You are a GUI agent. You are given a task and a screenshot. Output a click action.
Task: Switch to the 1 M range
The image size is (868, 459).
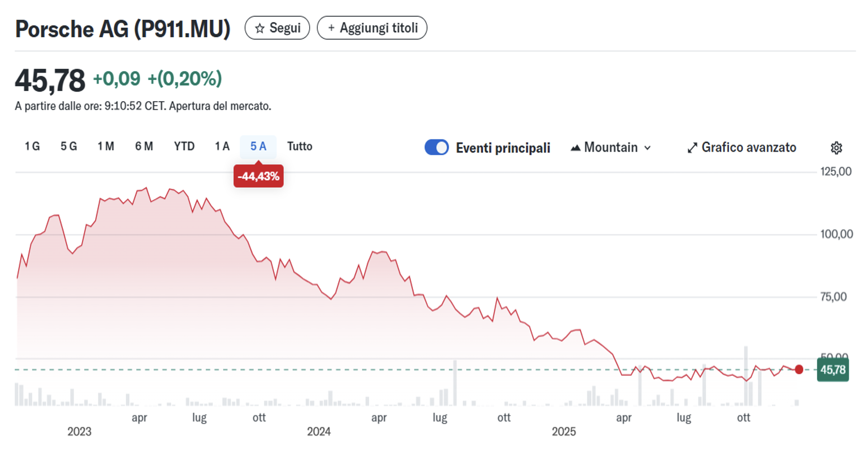106,146
